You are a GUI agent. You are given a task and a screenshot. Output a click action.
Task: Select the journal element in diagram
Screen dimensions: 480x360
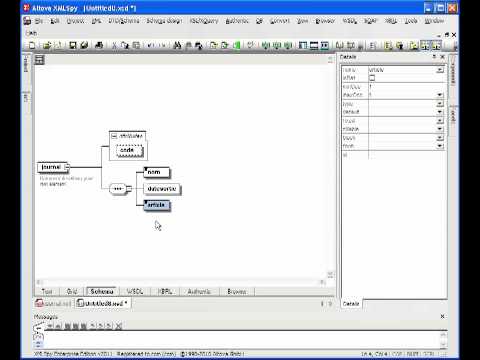[51, 167]
